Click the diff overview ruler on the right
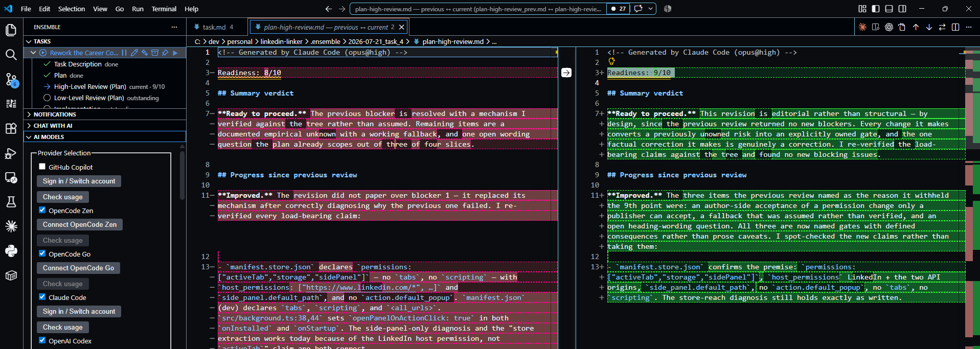The image size is (980, 349). [x=972, y=199]
